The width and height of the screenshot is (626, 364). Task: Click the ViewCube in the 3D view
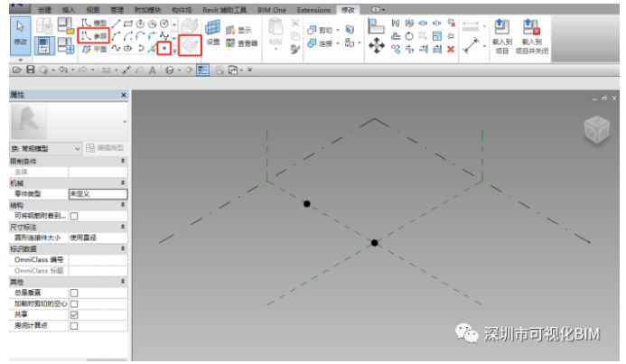pos(596,129)
